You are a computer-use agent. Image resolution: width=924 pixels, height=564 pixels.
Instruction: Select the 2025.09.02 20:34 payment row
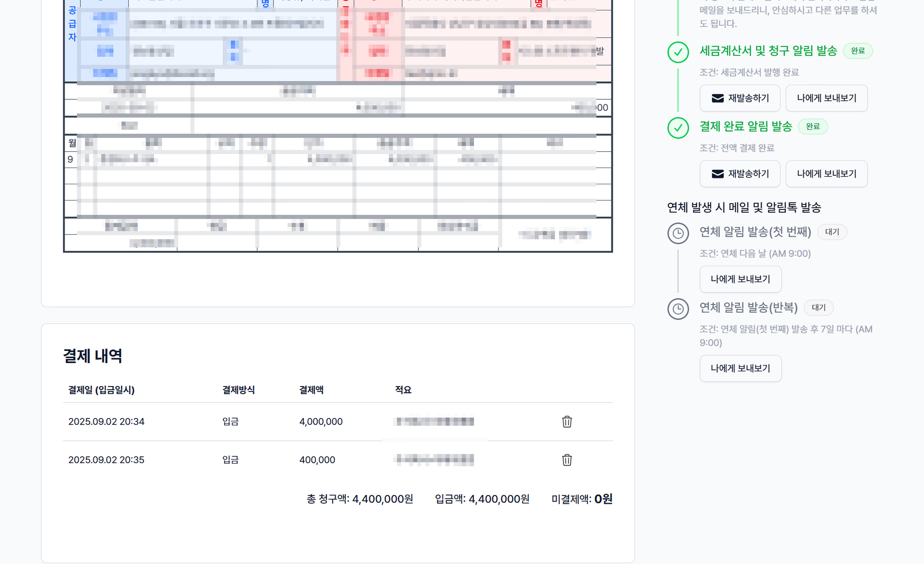point(106,422)
